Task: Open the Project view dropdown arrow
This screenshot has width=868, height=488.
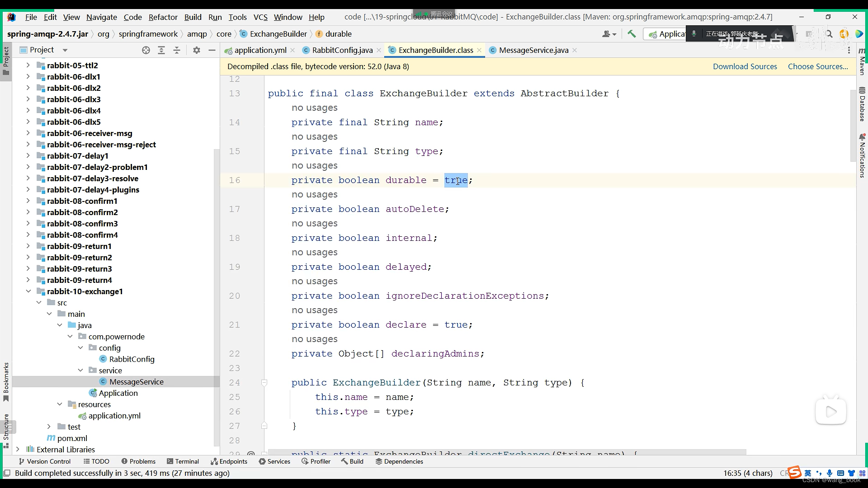Action: (x=65, y=50)
